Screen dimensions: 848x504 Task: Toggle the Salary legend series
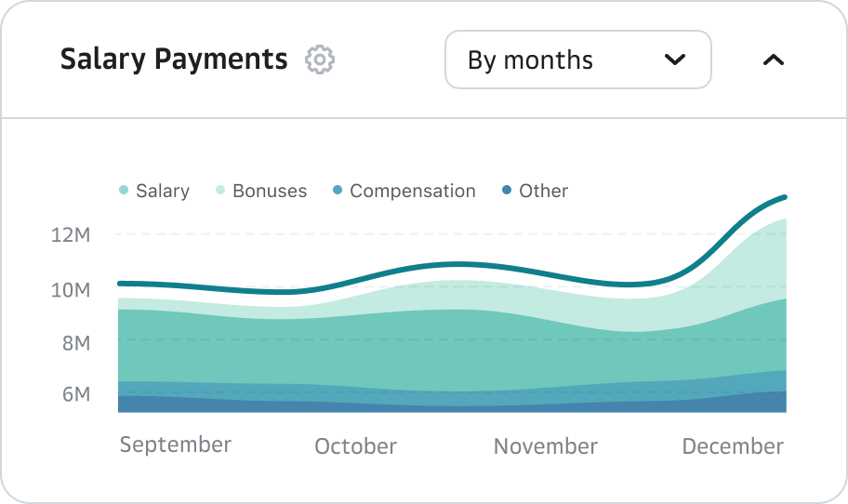(x=163, y=191)
